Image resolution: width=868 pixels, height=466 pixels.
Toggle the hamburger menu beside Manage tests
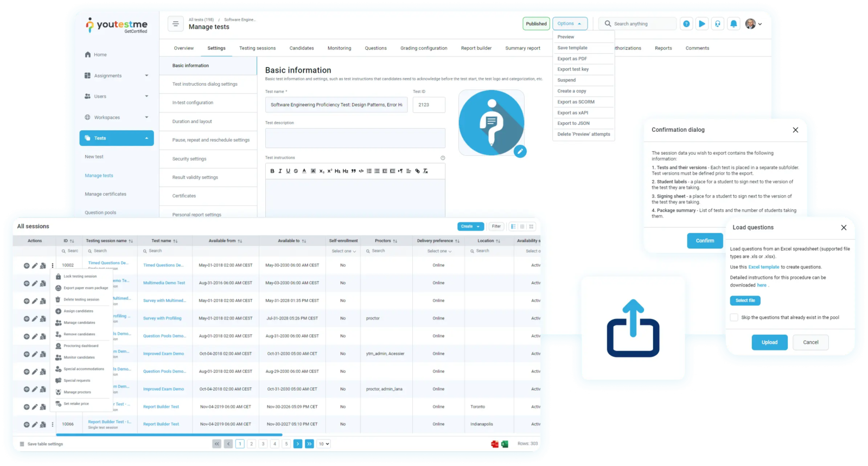[x=175, y=24]
